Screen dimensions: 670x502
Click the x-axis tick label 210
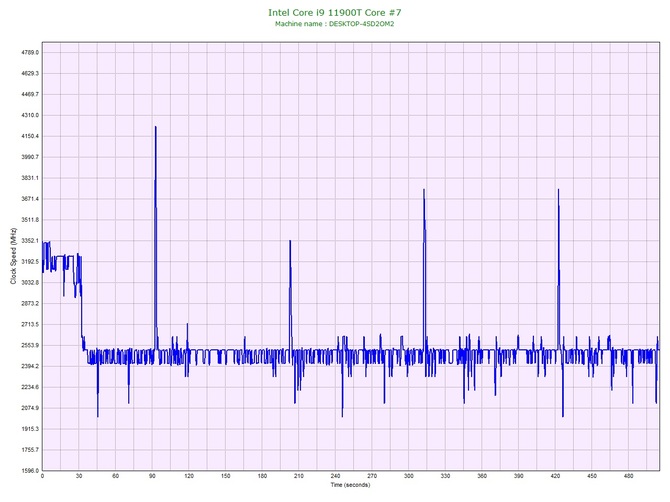299,476
